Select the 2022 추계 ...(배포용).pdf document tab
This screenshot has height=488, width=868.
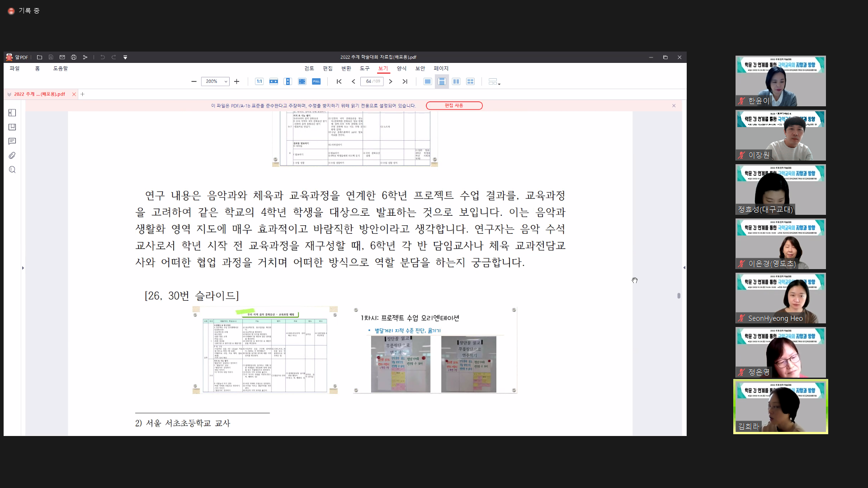[39, 95]
